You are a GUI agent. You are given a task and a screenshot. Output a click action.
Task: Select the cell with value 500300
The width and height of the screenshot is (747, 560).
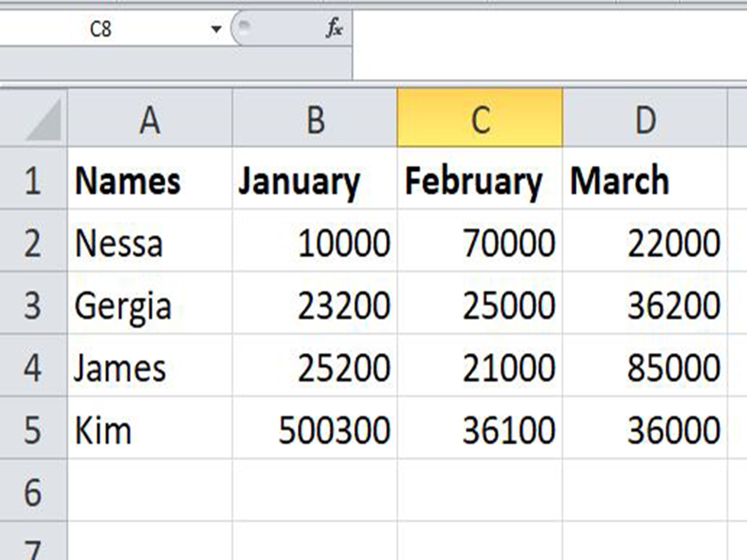pyautogui.click(x=314, y=430)
